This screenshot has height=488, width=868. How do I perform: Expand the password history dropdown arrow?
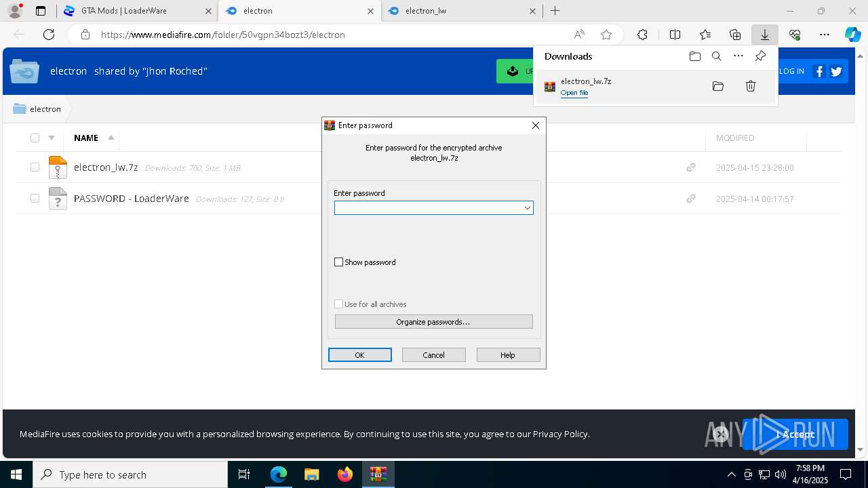coord(527,208)
